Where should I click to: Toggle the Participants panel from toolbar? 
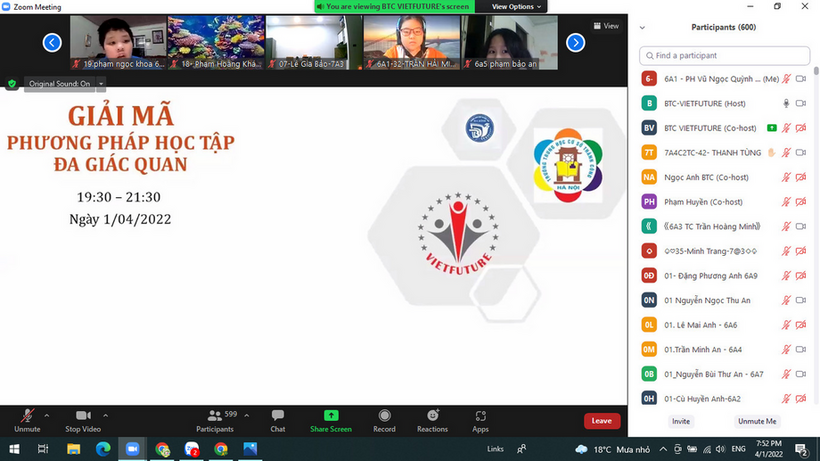point(214,415)
